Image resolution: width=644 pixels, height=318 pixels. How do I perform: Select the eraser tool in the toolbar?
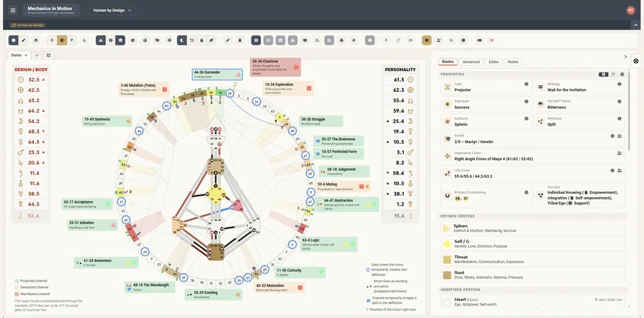(35, 40)
